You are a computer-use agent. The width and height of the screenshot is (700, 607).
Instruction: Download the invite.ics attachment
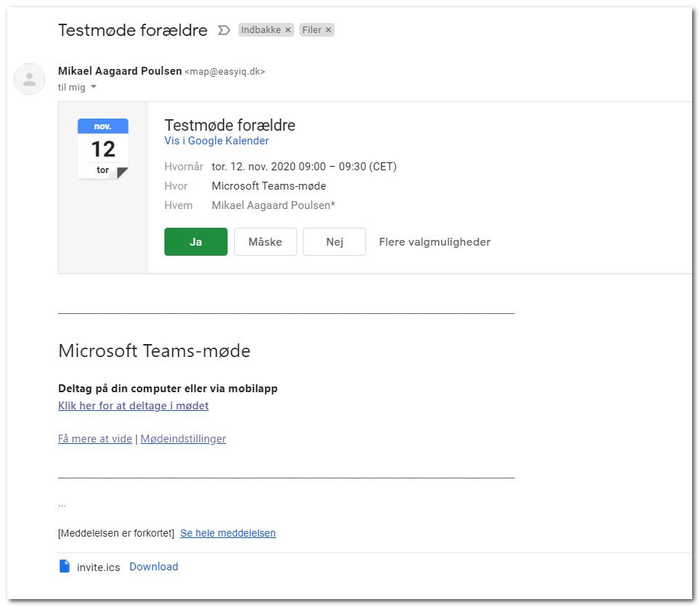point(154,566)
